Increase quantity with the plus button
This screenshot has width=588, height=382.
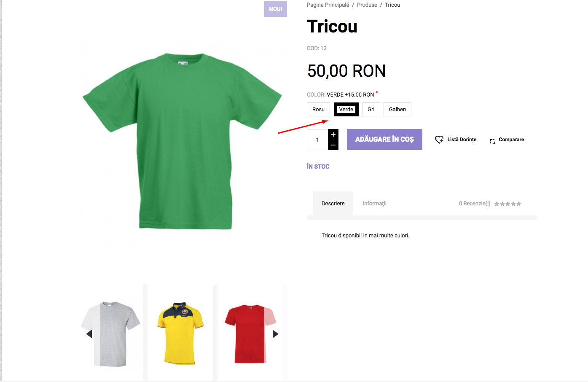[x=333, y=135]
